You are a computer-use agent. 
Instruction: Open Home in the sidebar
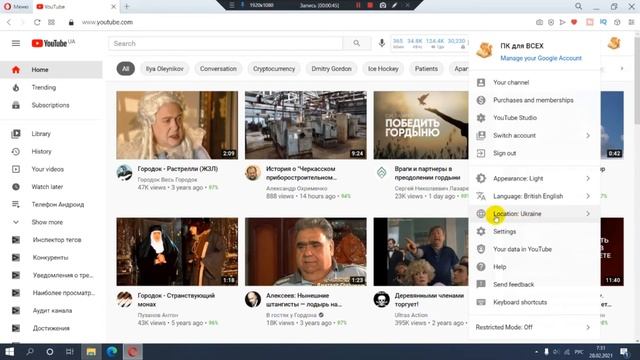[51, 70]
